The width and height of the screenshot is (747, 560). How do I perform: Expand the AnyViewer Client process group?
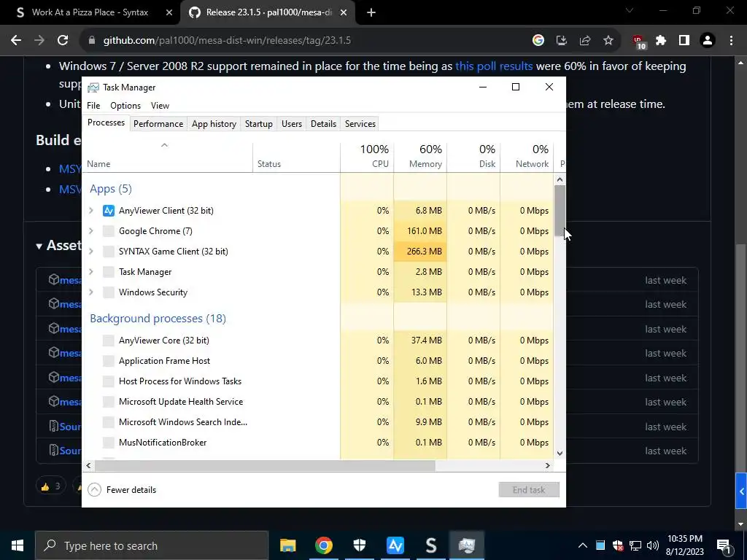[91, 211]
